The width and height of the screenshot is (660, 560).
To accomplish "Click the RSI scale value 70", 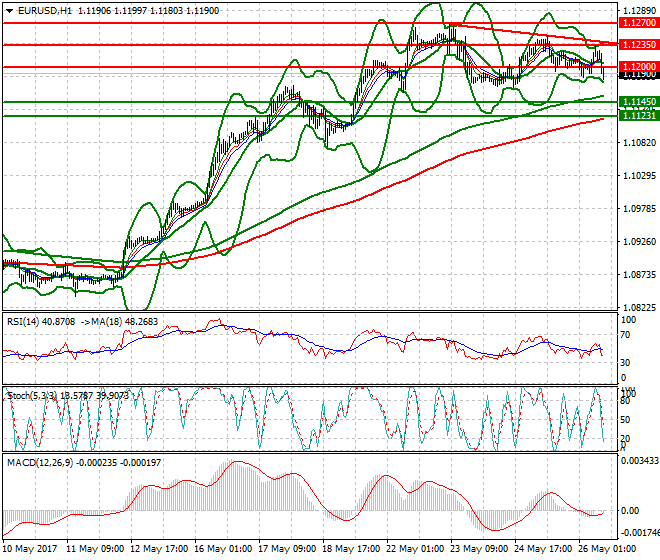I will [x=625, y=335].
